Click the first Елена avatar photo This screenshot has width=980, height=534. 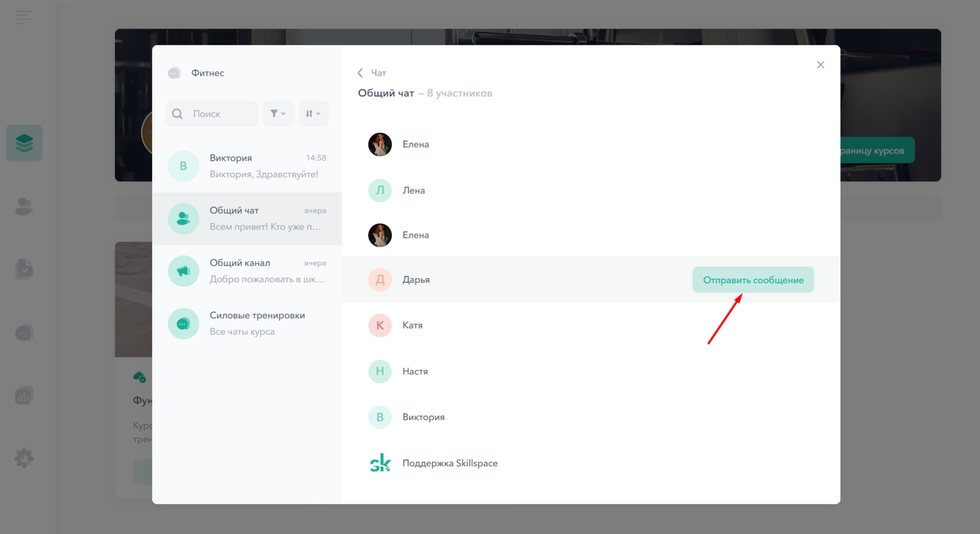tap(380, 144)
